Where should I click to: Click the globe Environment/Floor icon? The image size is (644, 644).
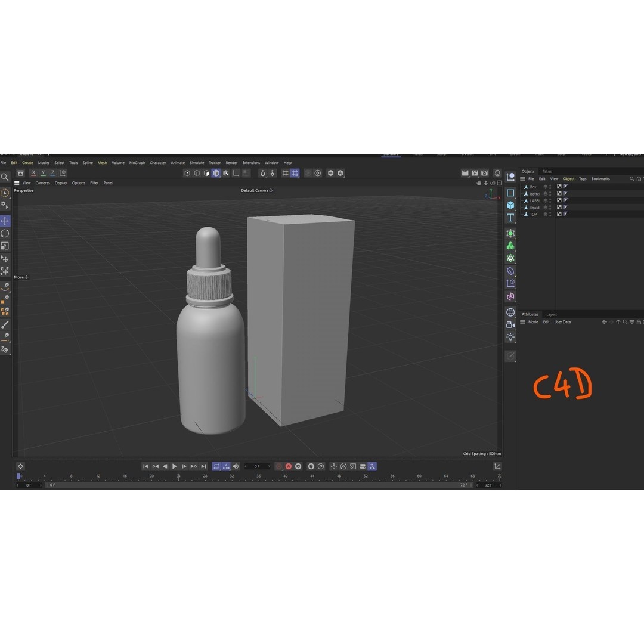pos(510,312)
